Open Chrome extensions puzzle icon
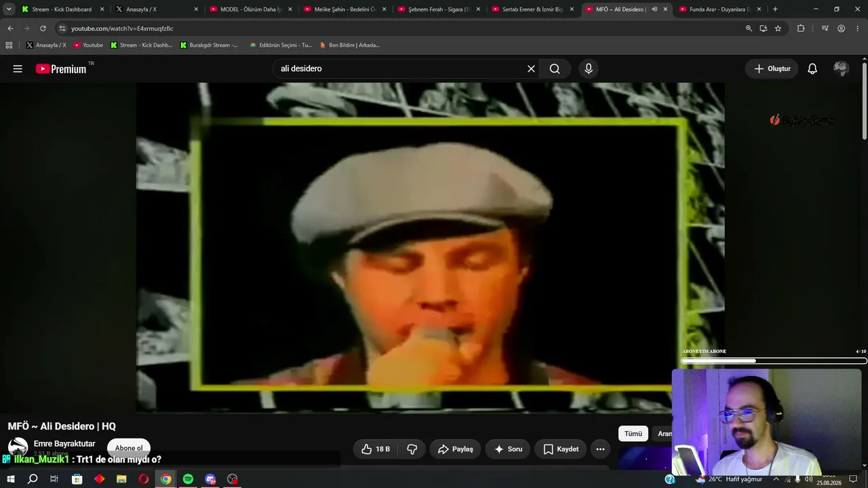Image resolution: width=868 pixels, height=488 pixels. point(801,28)
